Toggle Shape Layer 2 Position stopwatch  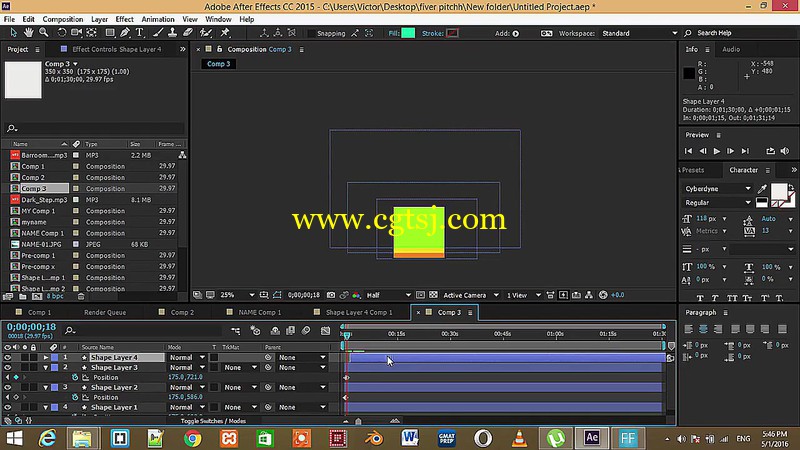tap(75, 397)
